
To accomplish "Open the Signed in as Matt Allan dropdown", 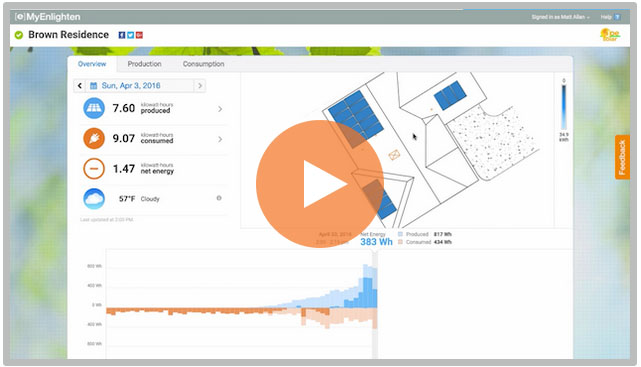I will 560,17.
